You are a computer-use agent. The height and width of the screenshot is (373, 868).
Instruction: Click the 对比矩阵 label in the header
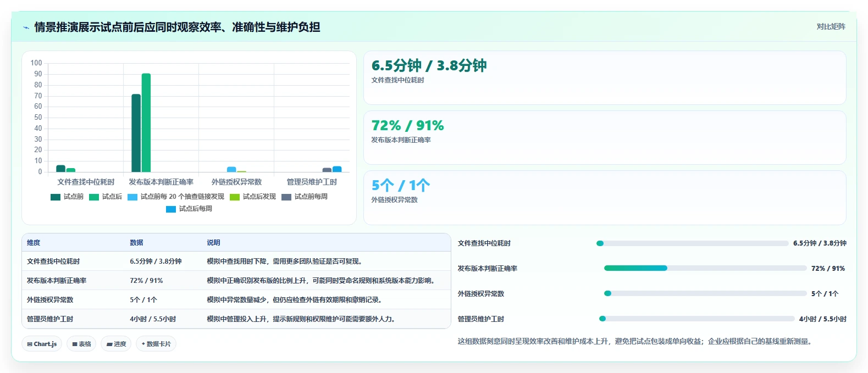pyautogui.click(x=831, y=26)
